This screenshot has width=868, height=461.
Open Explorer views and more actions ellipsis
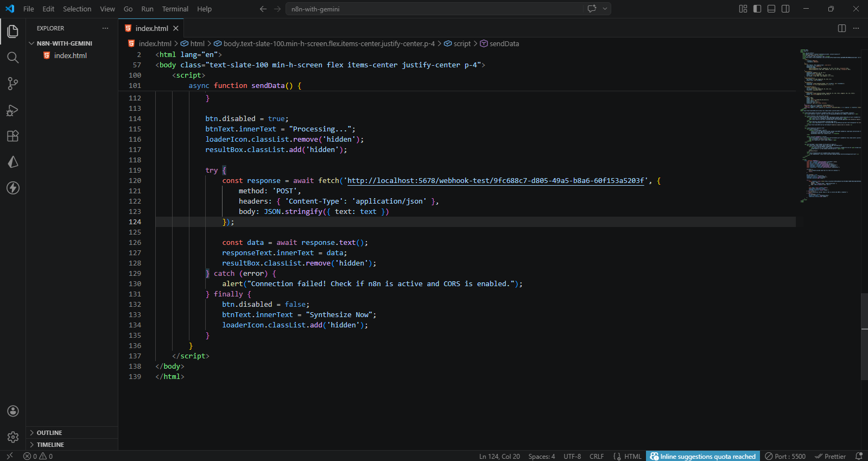(x=105, y=28)
